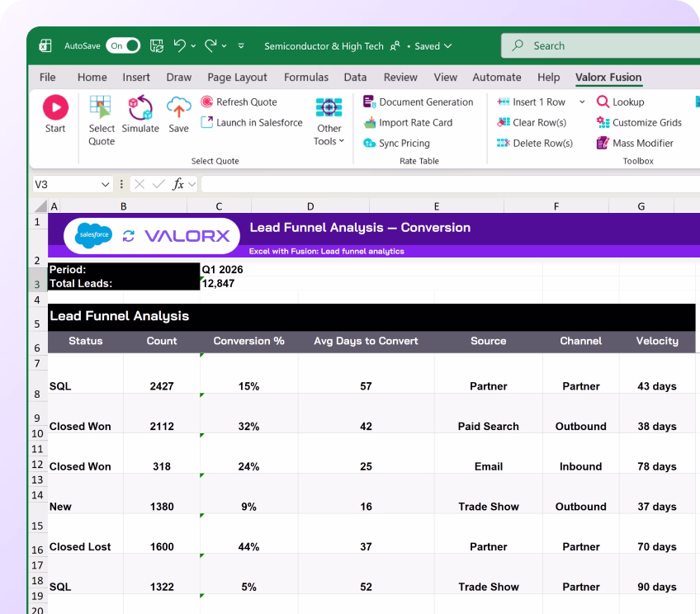The width and height of the screenshot is (700, 614).
Task: Click the Delete Row(s) icon
Action: pyautogui.click(x=504, y=143)
